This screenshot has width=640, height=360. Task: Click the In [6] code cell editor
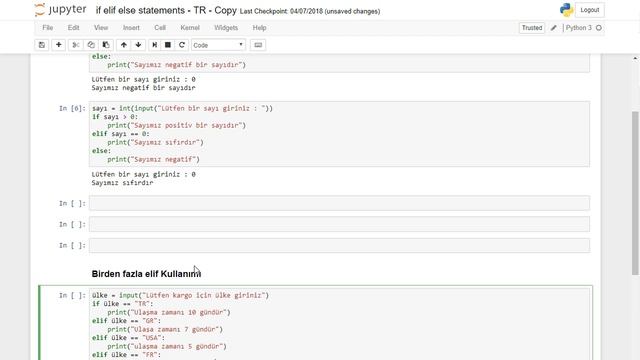(x=339, y=134)
